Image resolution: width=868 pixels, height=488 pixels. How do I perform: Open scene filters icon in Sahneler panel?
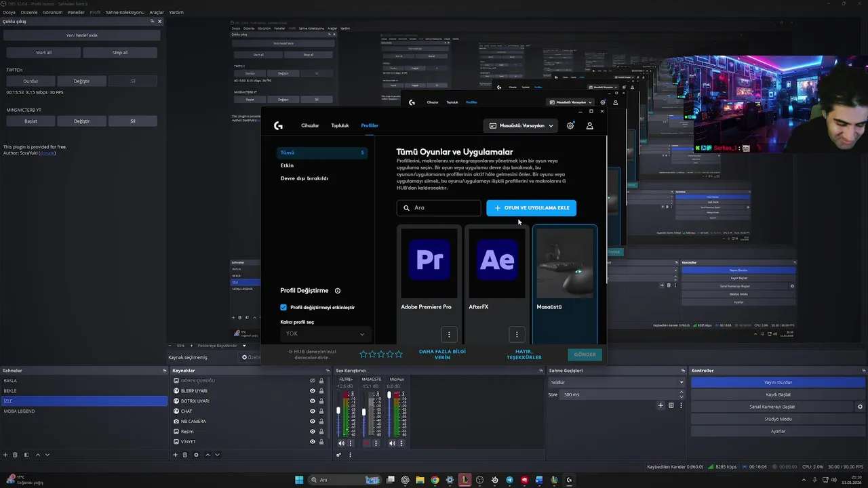click(26, 455)
